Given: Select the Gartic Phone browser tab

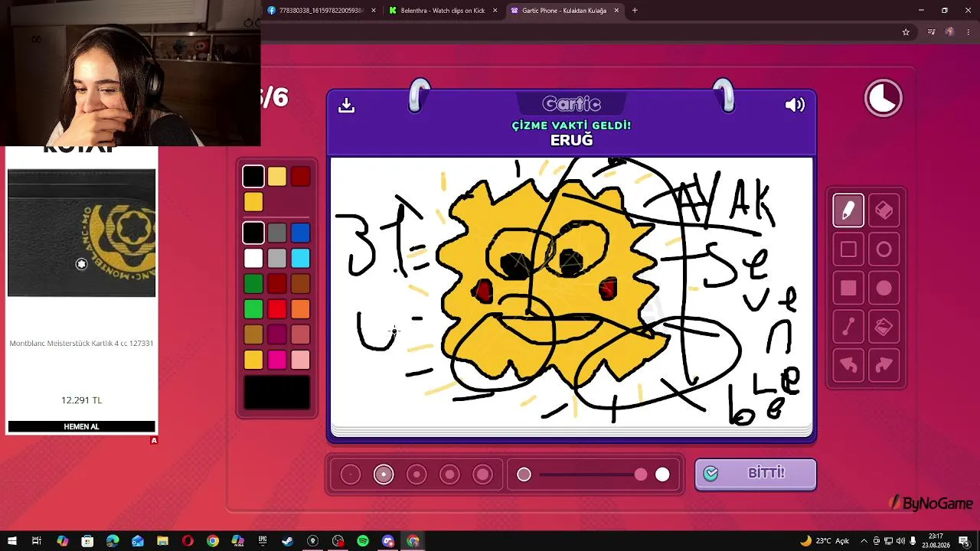Looking at the screenshot, I should (564, 11).
